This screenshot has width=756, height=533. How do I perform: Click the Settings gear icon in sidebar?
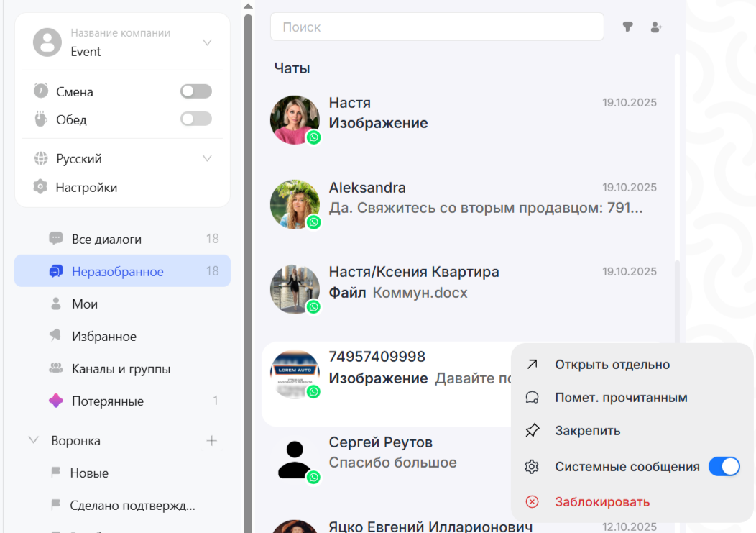coord(40,187)
